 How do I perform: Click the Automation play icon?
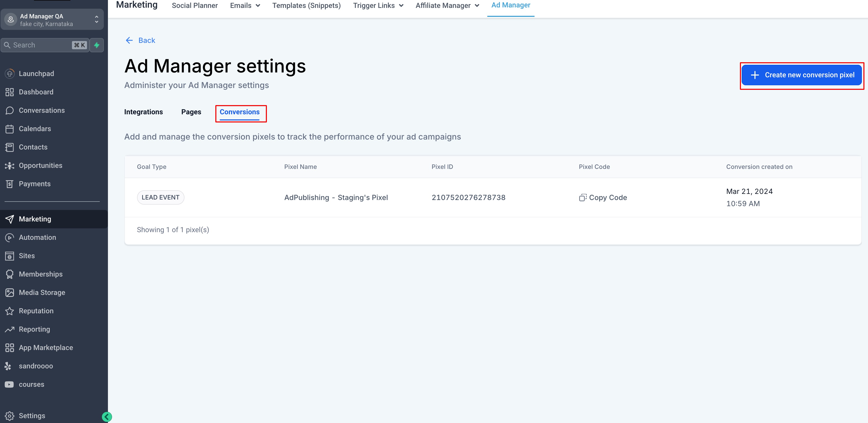pos(10,237)
